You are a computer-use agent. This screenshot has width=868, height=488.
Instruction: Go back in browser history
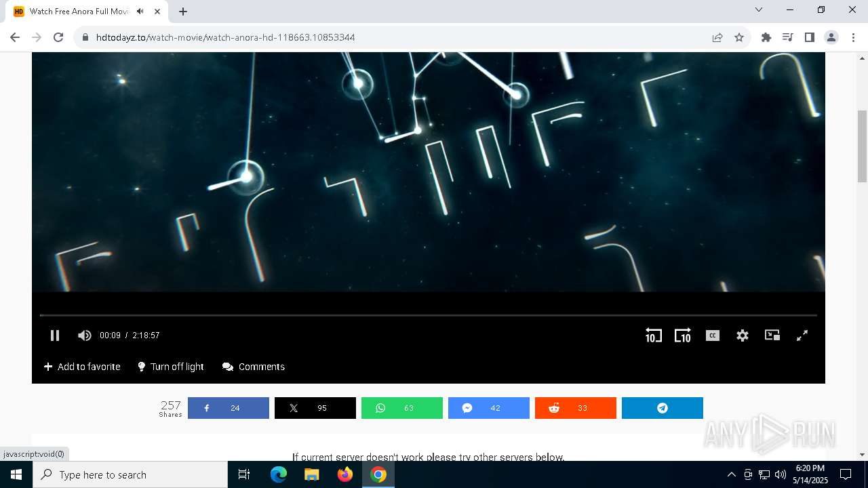(x=15, y=37)
